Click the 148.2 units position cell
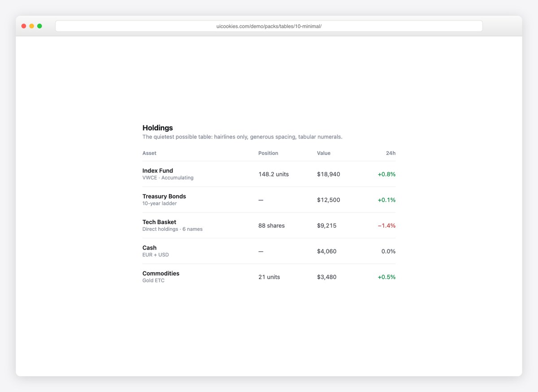Viewport: 538px width, 392px height. coord(273,174)
